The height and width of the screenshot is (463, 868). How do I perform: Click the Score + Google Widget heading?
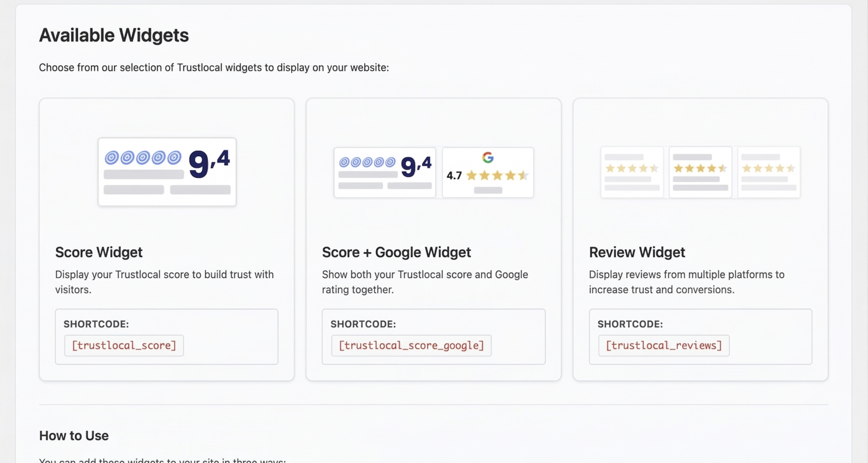tap(396, 252)
